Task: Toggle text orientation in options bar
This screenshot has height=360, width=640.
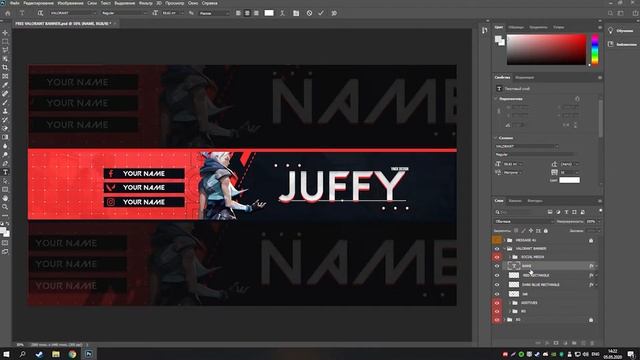Action: (40, 13)
